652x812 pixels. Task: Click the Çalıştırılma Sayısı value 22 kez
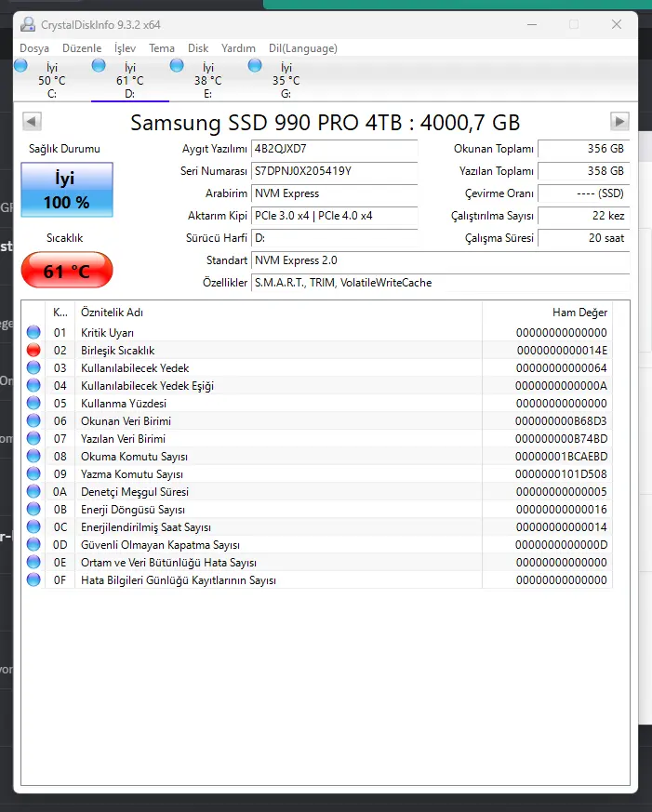(584, 216)
